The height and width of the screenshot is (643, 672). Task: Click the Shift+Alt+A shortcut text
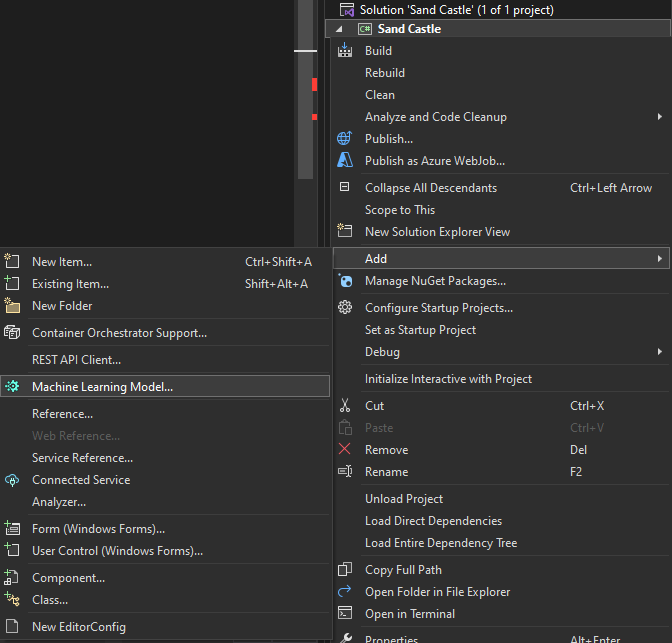click(x=276, y=283)
